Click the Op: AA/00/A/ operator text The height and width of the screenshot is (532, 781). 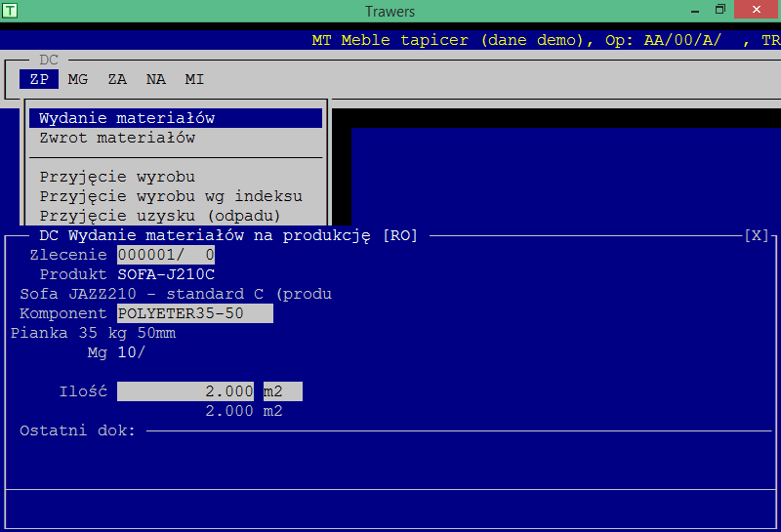(x=663, y=40)
